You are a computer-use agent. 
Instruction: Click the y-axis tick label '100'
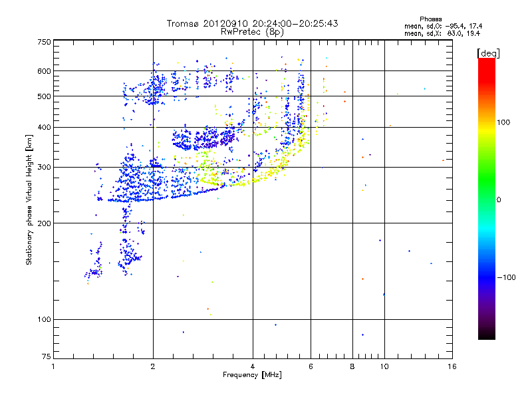(45, 319)
